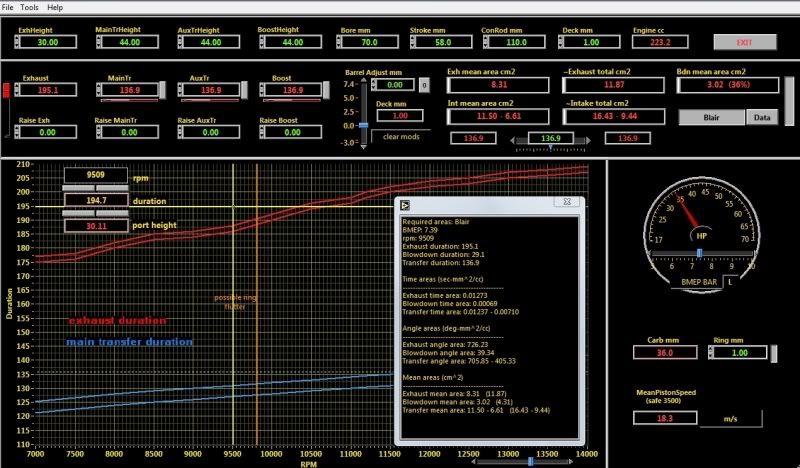Image resolution: width=800 pixels, height=468 pixels.
Task: Click the port height readout 30.11
Action: coord(96,226)
